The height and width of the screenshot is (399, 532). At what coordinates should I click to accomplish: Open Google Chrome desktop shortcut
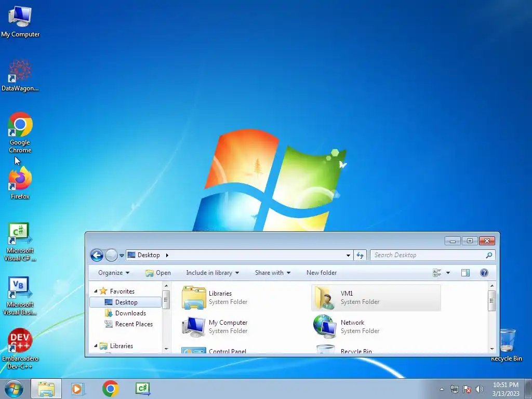click(20, 132)
